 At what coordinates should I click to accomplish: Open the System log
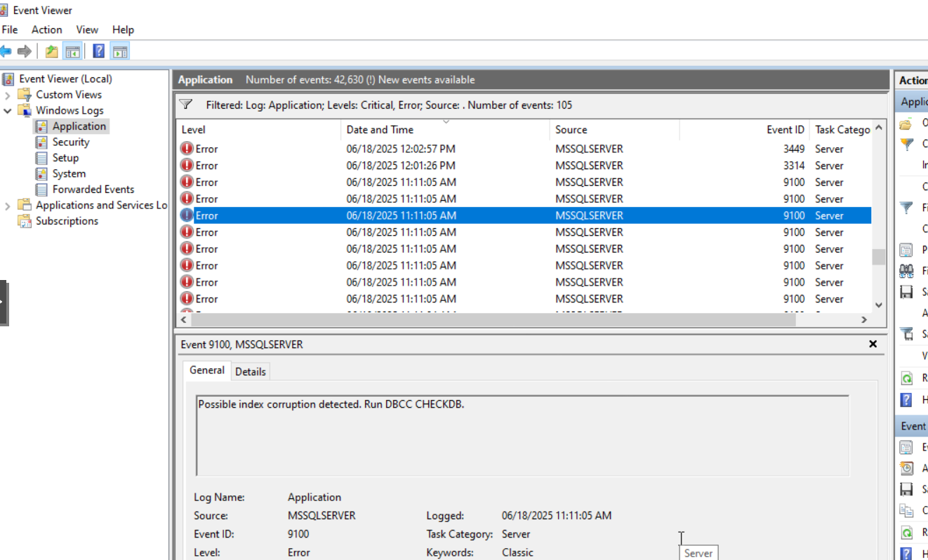pos(69,173)
